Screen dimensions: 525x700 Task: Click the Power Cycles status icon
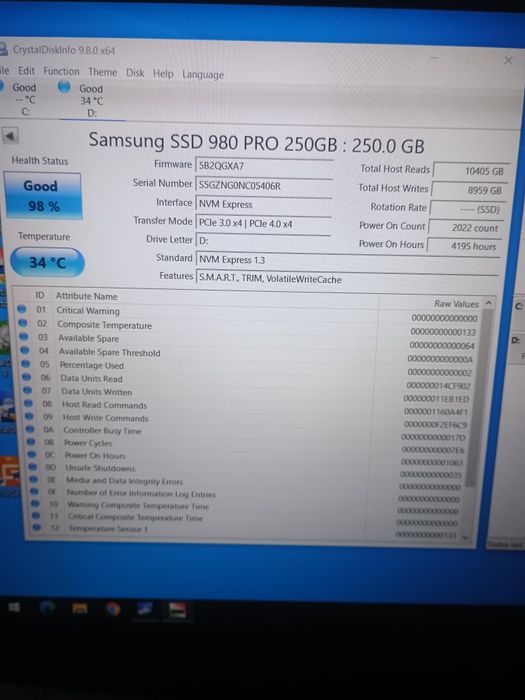point(31,442)
